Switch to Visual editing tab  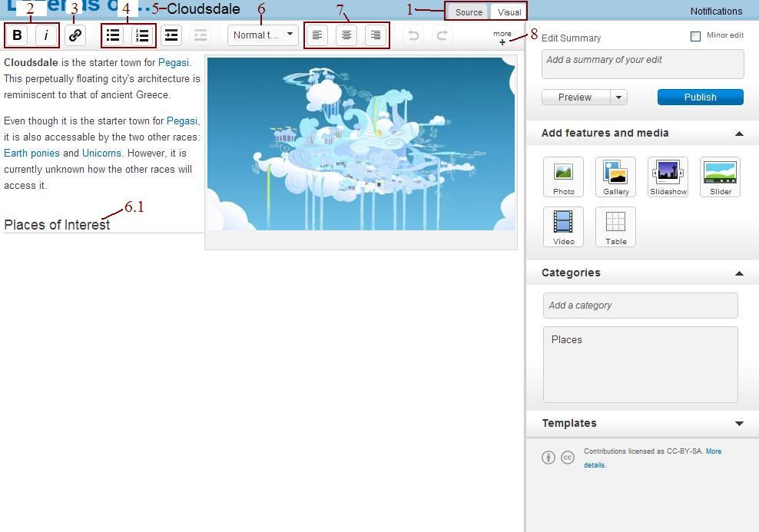(509, 12)
